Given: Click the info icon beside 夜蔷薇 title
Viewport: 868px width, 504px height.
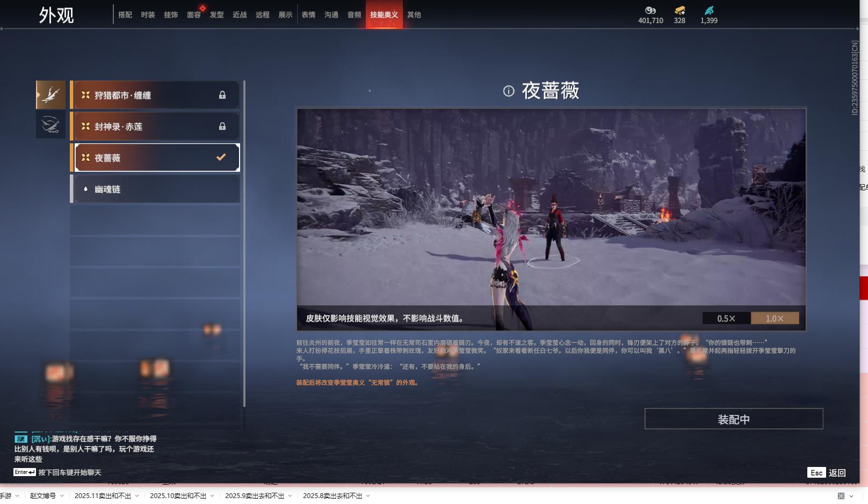Looking at the screenshot, I should click(509, 91).
